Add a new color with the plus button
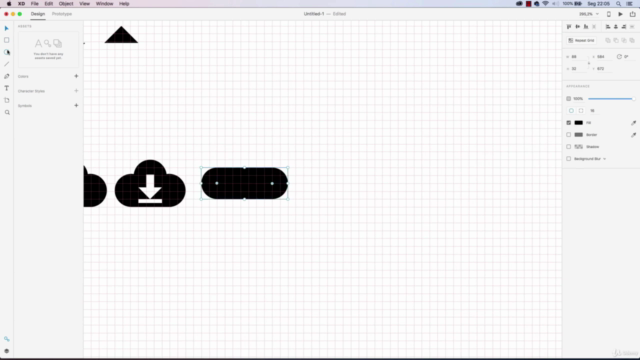 [x=76, y=76]
